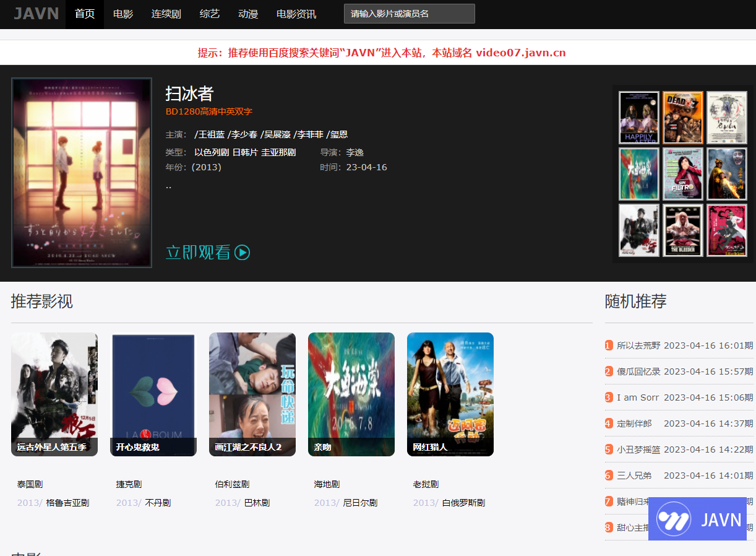Image resolution: width=756 pixels, height=556 pixels.
Task: Click the 扫冰者 large poster image
Action: tap(82, 173)
